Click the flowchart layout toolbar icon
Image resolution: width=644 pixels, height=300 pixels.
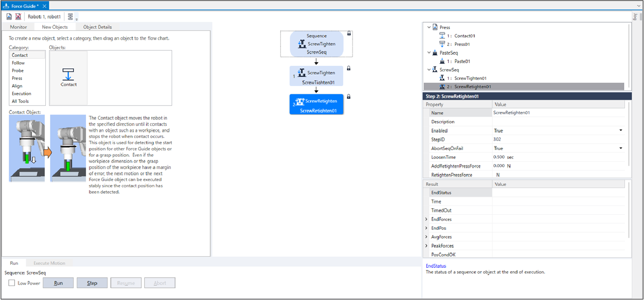coord(70,16)
